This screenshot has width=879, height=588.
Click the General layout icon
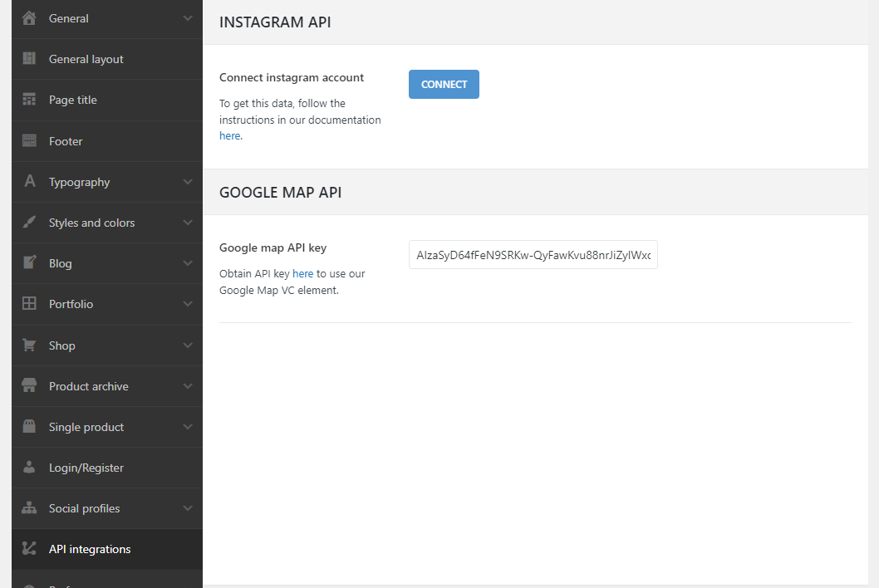tap(29, 58)
